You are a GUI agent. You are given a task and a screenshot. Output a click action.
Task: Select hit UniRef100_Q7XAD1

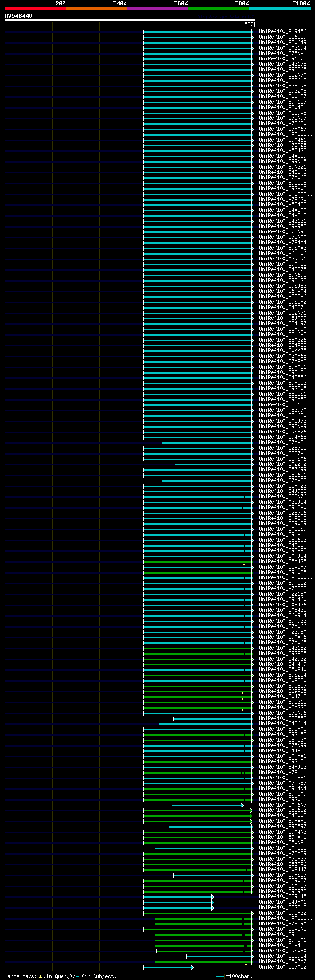click(x=283, y=442)
